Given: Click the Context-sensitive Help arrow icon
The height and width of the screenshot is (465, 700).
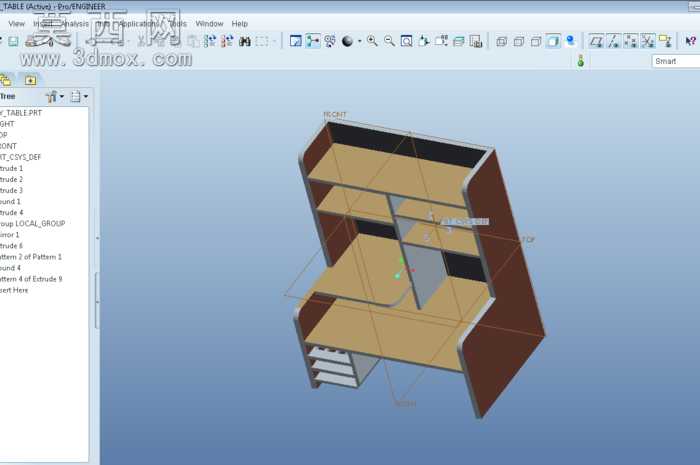Looking at the screenshot, I should tap(691, 41).
